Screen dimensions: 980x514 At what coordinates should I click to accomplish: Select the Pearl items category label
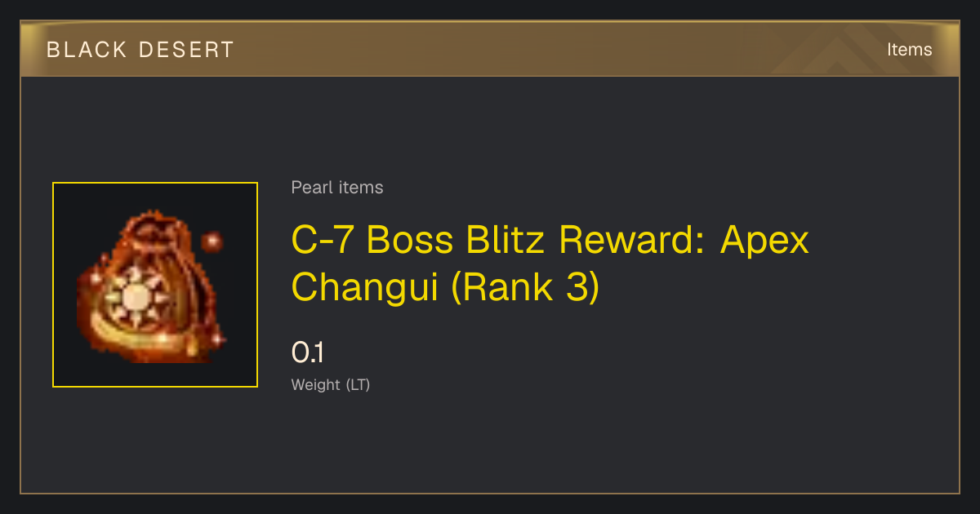click(337, 188)
